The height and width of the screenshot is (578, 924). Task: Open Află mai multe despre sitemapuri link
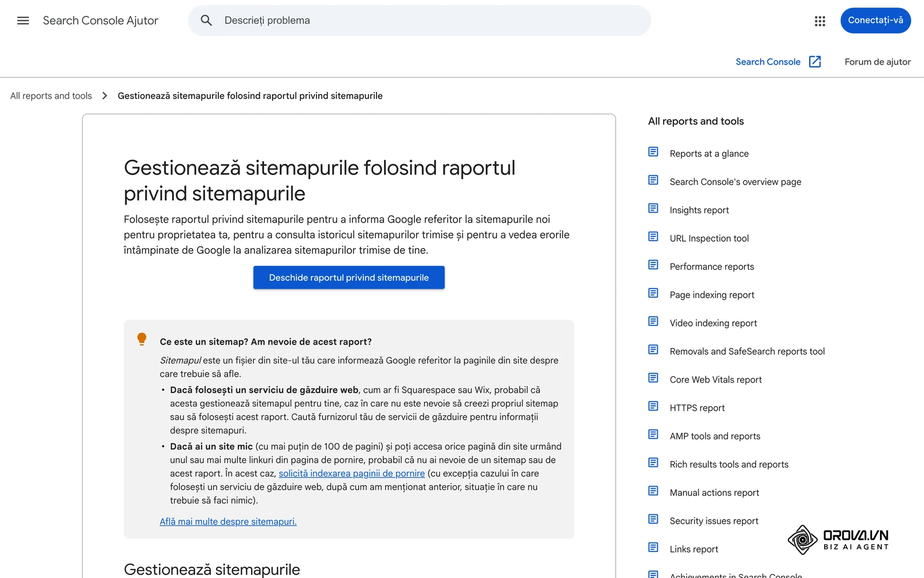coord(228,521)
